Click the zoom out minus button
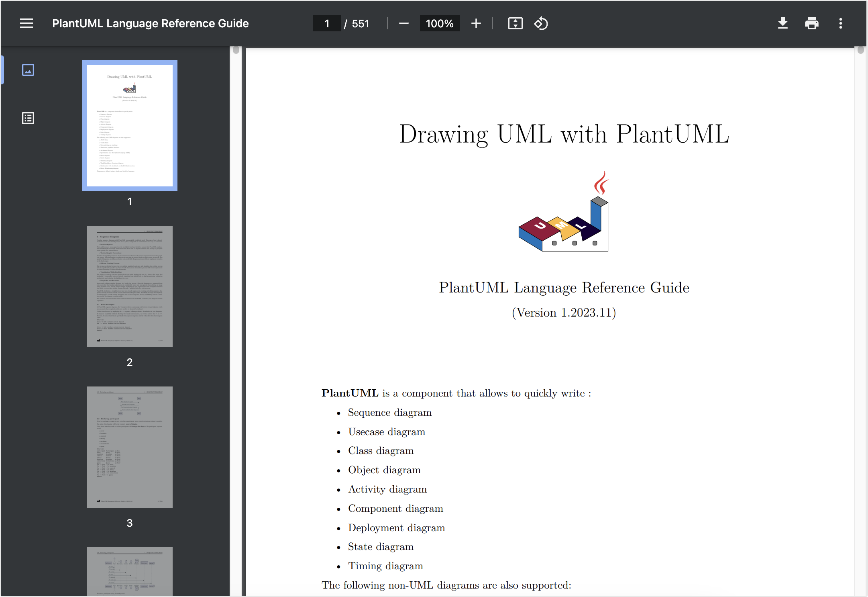 [404, 24]
